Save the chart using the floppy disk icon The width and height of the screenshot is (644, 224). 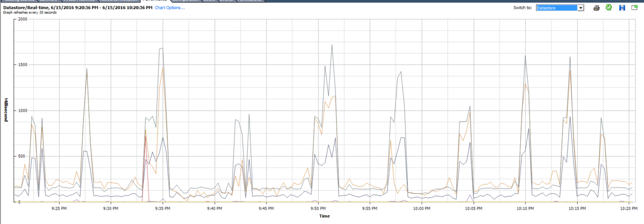click(x=622, y=8)
